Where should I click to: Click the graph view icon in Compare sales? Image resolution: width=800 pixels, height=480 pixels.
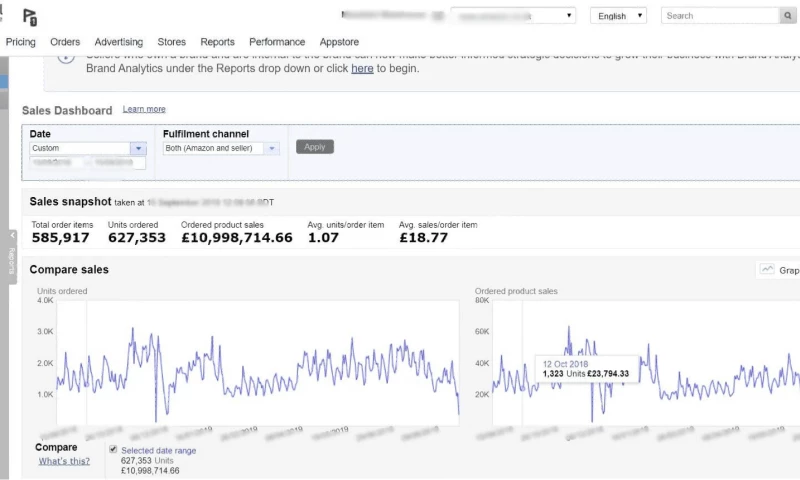tap(767, 269)
